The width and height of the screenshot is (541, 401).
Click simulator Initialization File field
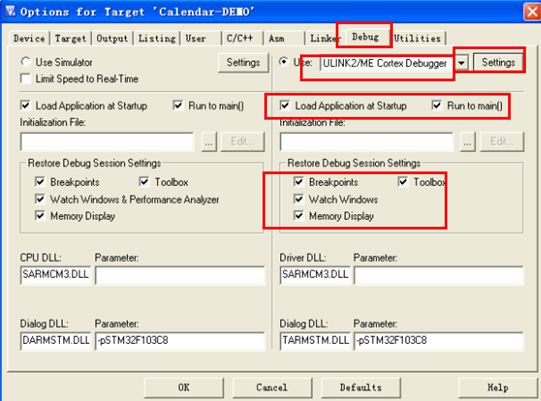tap(107, 141)
